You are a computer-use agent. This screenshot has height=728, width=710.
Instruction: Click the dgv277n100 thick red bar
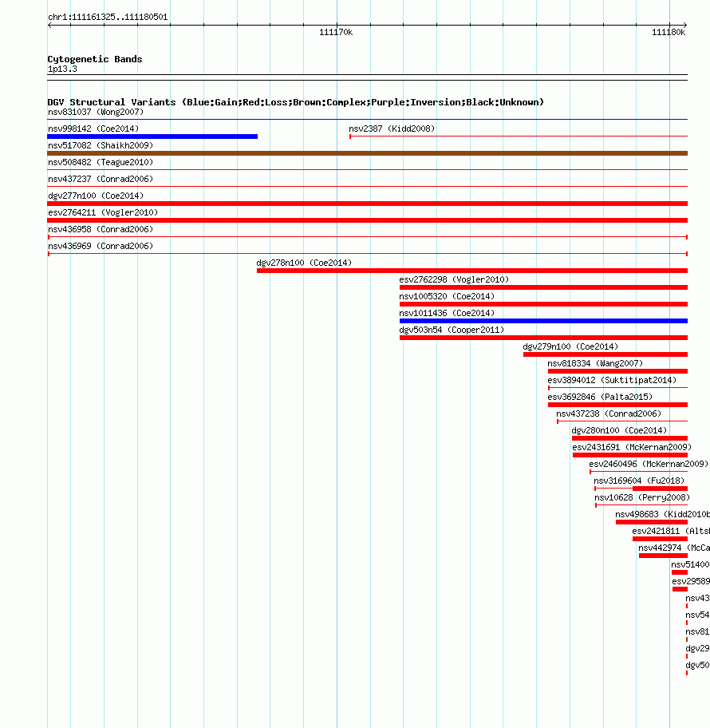click(x=367, y=204)
